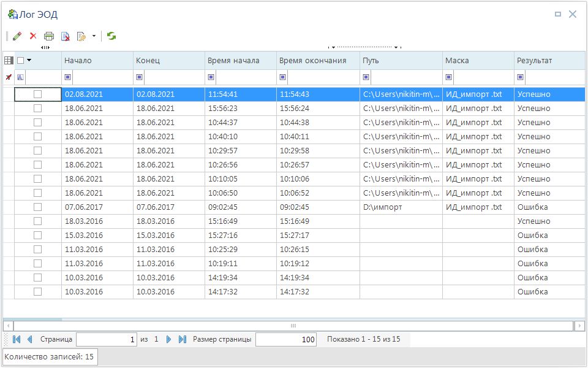Click the Маска column header
This screenshot has width=588, height=368.
(x=478, y=60)
